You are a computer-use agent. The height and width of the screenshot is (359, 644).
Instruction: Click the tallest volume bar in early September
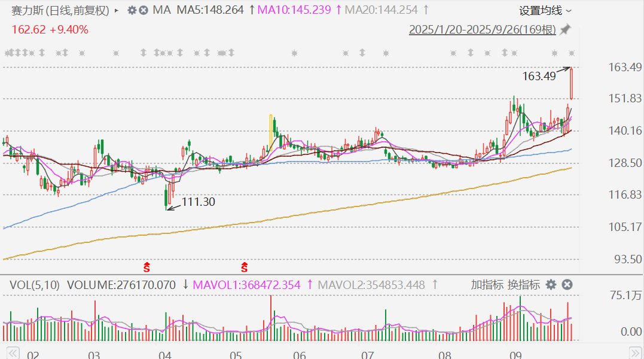click(x=520, y=318)
